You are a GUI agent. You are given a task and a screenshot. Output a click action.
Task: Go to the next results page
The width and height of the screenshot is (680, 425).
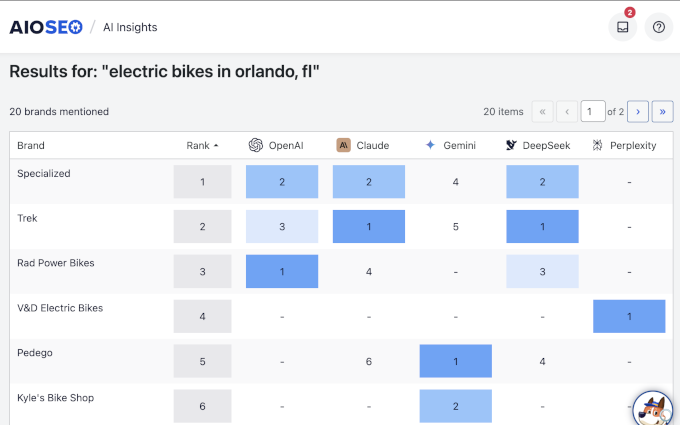(637, 112)
